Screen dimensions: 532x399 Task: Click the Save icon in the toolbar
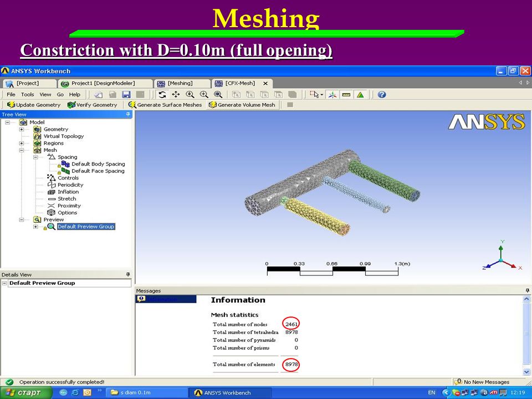[126, 95]
